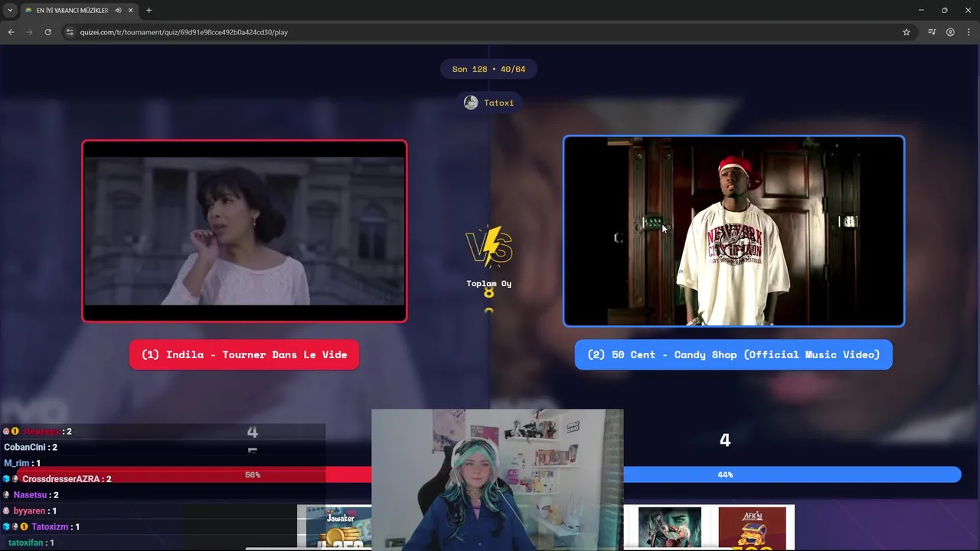Click the Indila video thumbnail
Image resolution: width=980 pixels, height=551 pixels.
pyautogui.click(x=244, y=231)
